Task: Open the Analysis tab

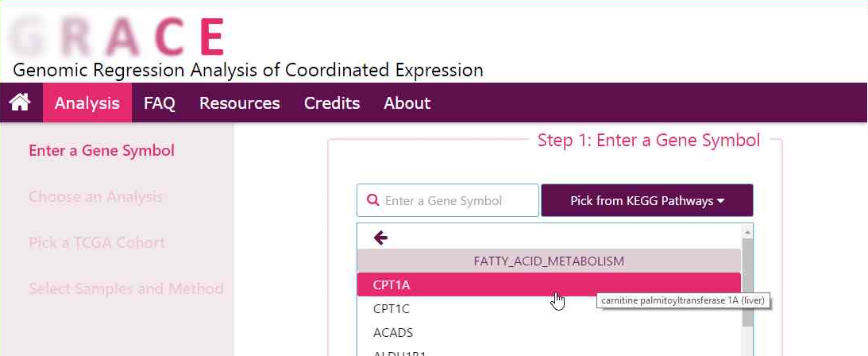Action: (x=87, y=103)
